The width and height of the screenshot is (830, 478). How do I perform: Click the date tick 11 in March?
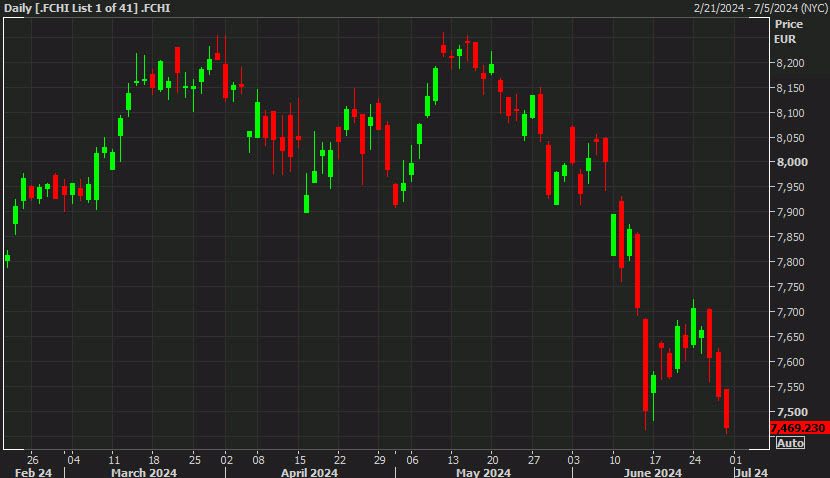coord(114,460)
